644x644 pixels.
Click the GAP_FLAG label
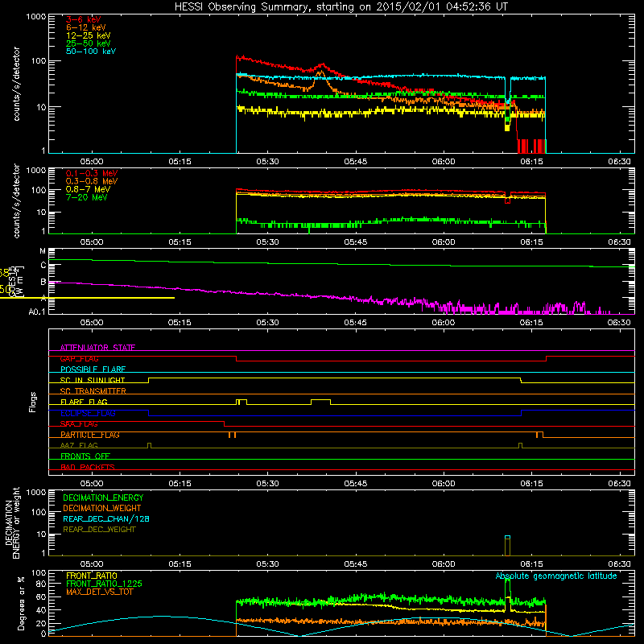(x=79, y=358)
